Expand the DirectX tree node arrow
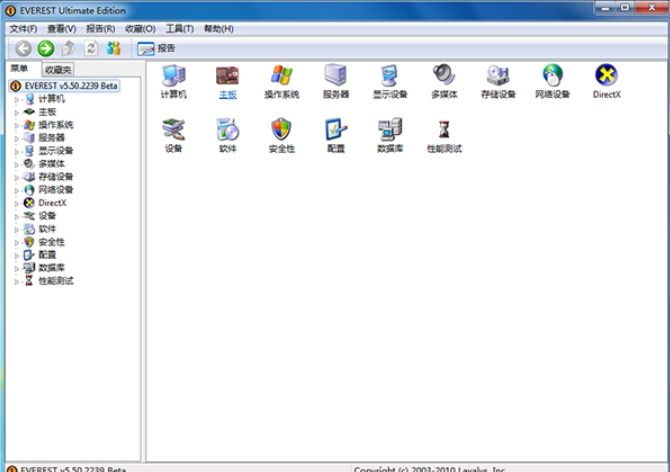Viewport: 670px width, 472px height. coord(17,203)
